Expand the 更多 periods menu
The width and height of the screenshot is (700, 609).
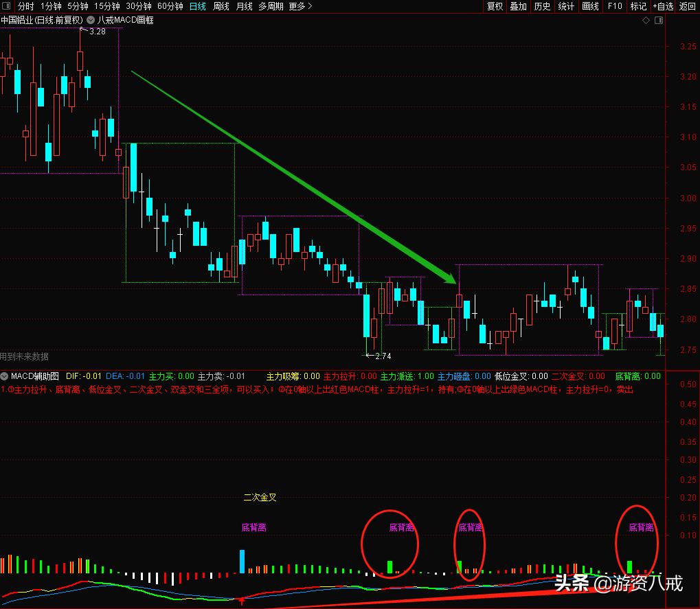(x=300, y=6)
